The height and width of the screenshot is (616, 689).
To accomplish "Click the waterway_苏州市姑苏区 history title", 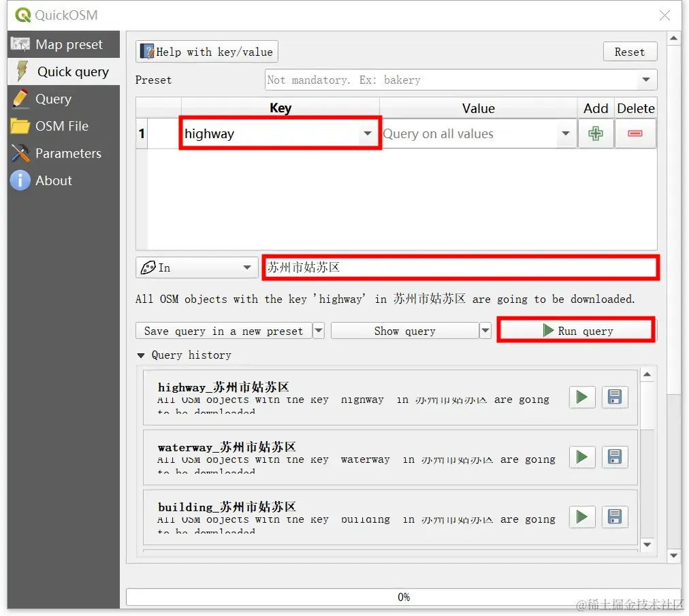I will (227, 447).
